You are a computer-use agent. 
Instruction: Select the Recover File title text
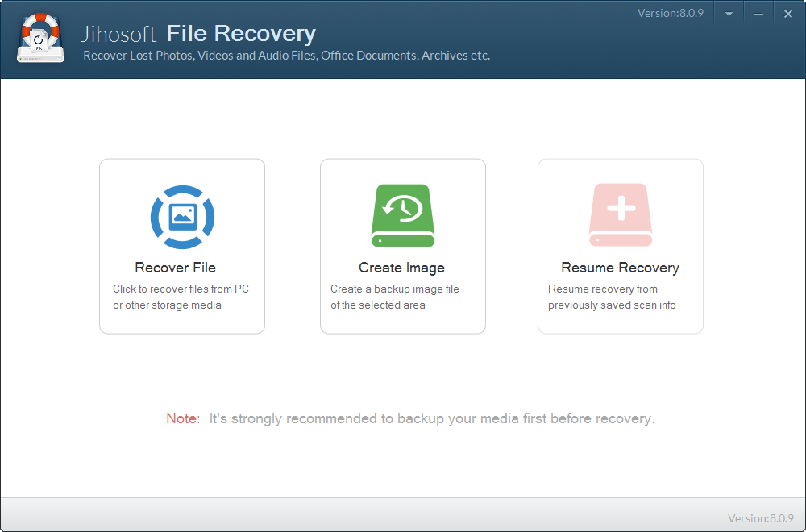click(x=175, y=268)
